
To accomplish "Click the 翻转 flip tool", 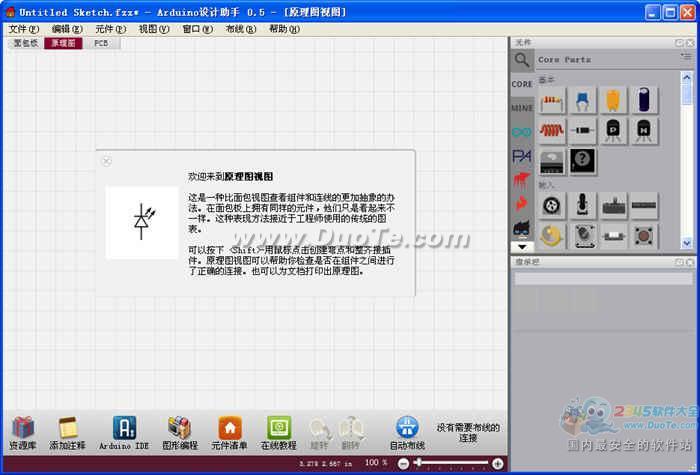I will (x=350, y=432).
